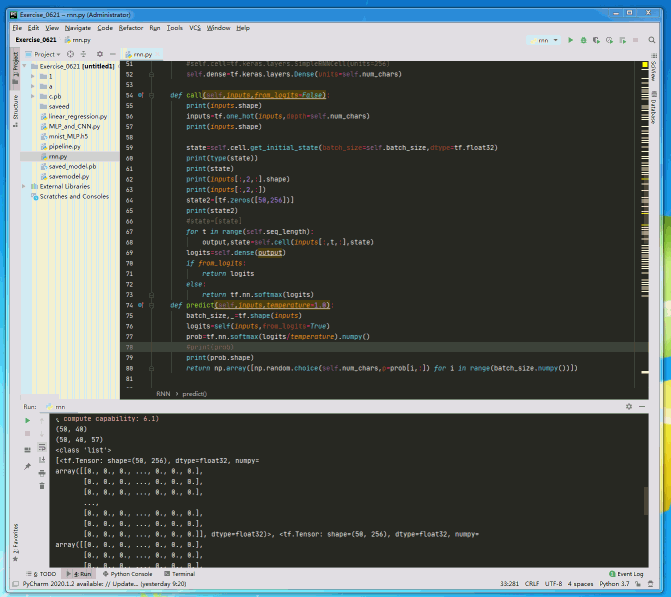Expand folder named 1 in project tree
Viewport: 671px width, 597px height.
coord(33,76)
